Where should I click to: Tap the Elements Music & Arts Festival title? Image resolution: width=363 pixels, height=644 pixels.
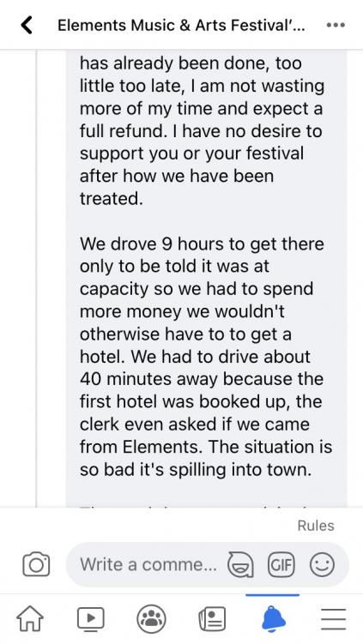[181, 26]
